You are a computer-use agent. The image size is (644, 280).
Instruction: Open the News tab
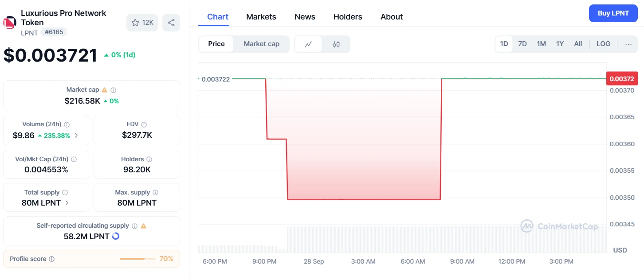[305, 17]
